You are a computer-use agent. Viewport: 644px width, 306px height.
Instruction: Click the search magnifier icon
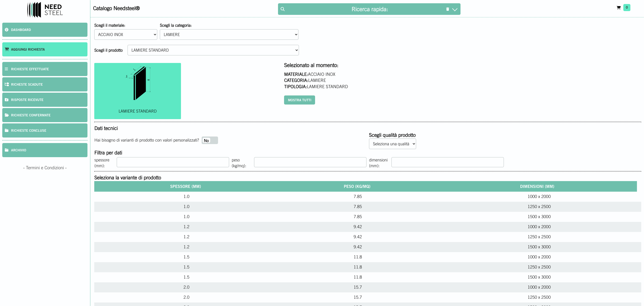tap(283, 9)
